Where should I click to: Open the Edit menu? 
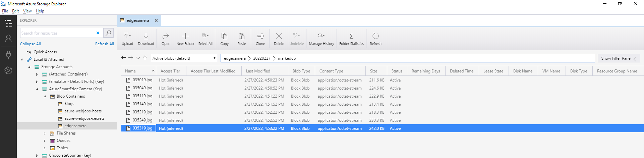[x=15, y=11]
